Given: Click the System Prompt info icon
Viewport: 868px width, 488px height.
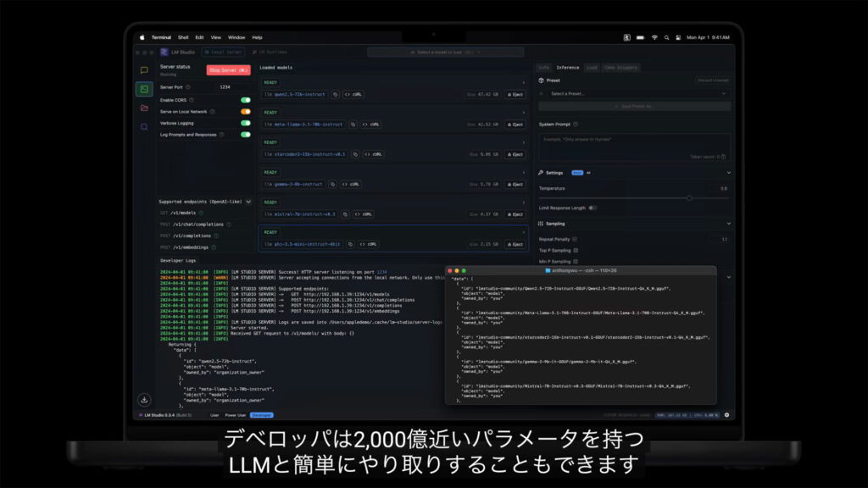Looking at the screenshot, I should 576,125.
